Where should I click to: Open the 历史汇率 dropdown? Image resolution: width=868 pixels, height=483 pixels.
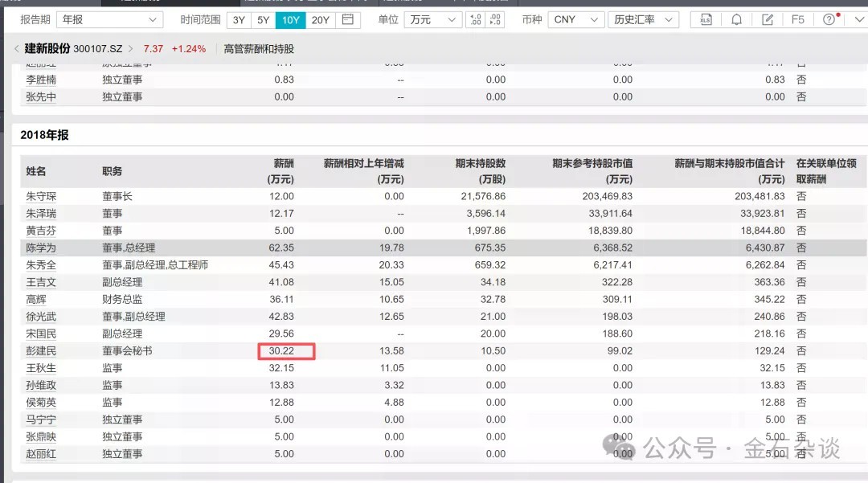(643, 20)
